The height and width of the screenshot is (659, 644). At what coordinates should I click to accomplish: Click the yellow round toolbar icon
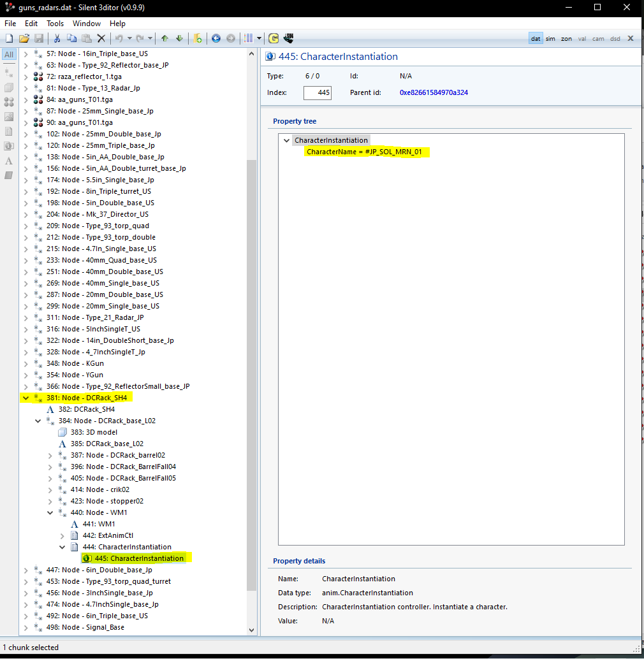274,39
